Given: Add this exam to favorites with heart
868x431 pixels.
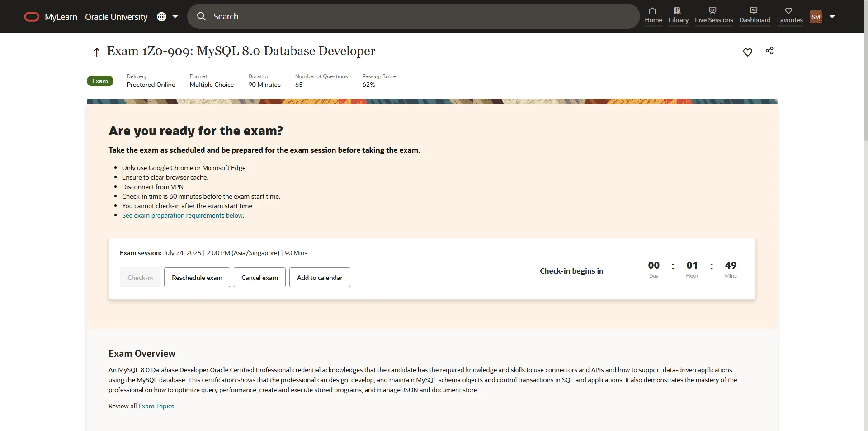Looking at the screenshot, I should coord(748,52).
